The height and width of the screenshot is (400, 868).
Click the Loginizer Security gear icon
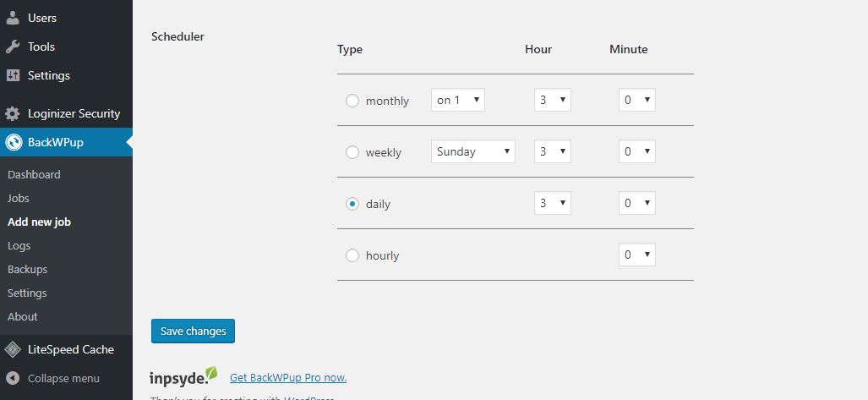click(13, 113)
